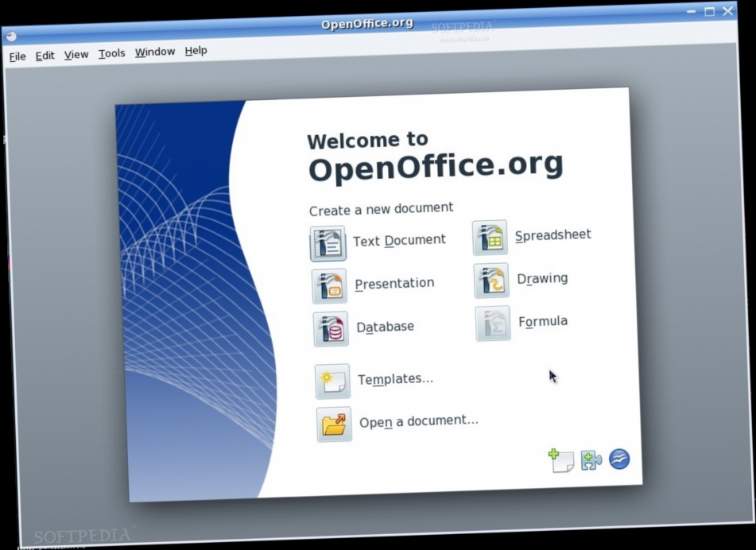Create a new Text Document
The width and height of the screenshot is (756, 550).
point(327,243)
